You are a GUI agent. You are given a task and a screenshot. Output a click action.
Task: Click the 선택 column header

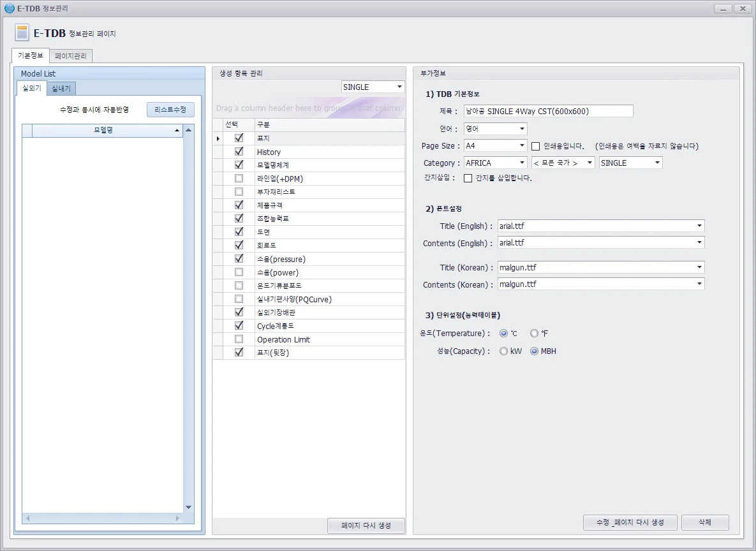click(x=239, y=124)
